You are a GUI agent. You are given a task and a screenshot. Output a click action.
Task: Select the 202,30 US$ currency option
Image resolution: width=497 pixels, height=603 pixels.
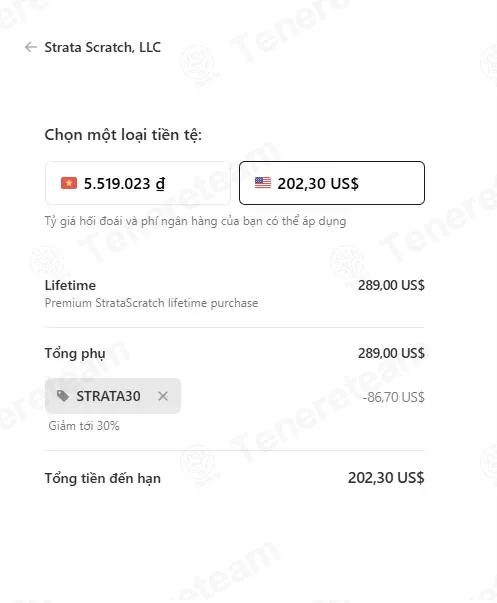[332, 183]
